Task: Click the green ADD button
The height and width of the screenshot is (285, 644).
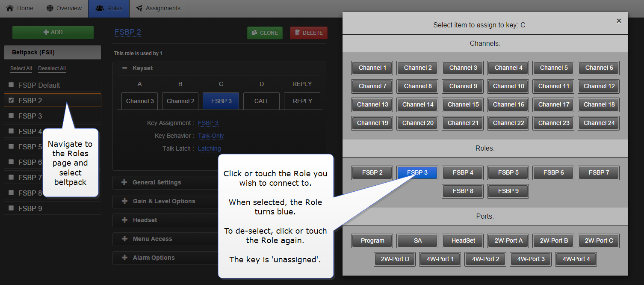Action: click(53, 33)
